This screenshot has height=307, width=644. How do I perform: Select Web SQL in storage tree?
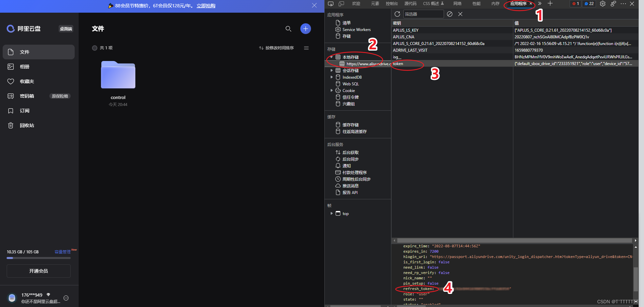coord(351,84)
